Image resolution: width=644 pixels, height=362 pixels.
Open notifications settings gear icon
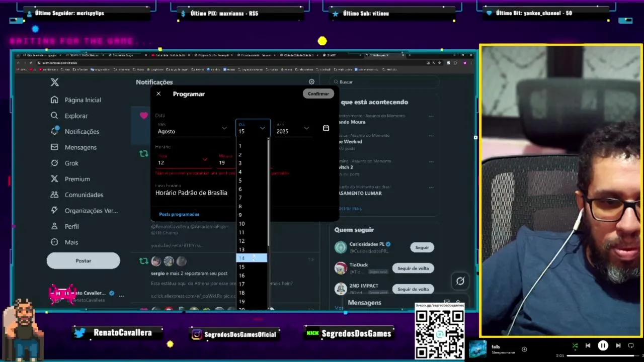pyautogui.click(x=311, y=82)
